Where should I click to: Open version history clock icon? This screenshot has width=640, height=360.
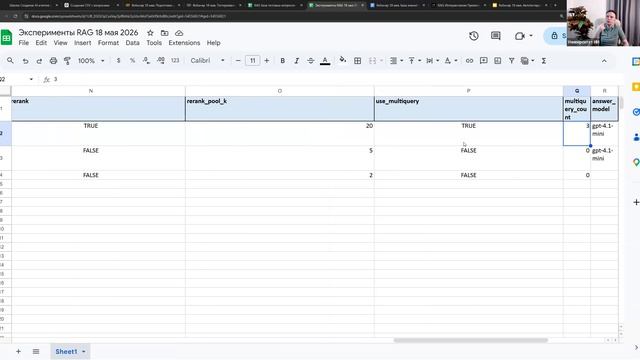coord(473,36)
